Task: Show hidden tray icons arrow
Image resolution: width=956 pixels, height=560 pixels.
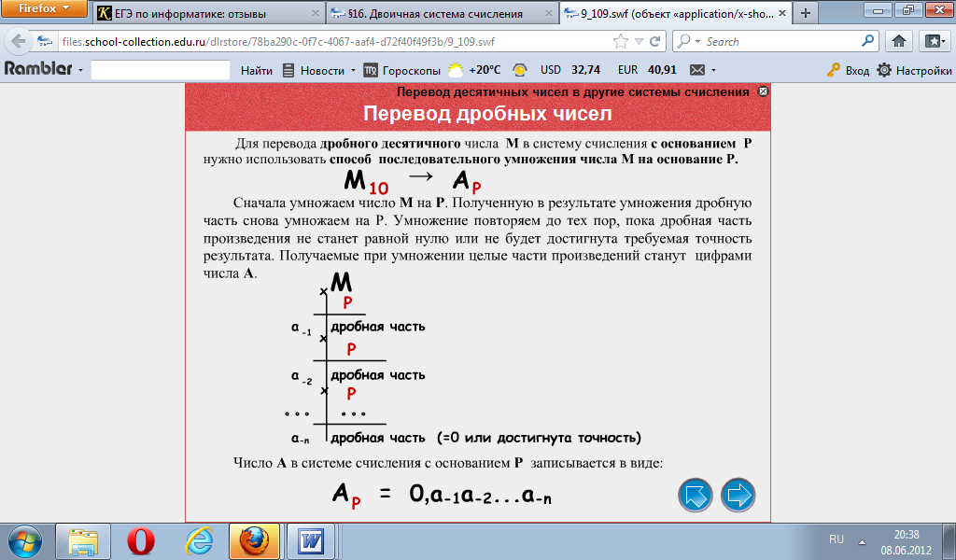Action: (862, 541)
